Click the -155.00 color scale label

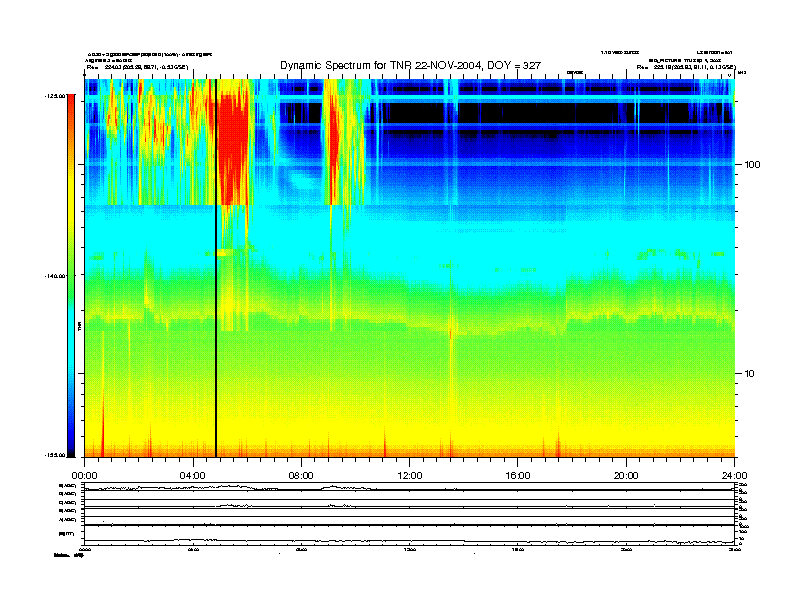(55, 455)
